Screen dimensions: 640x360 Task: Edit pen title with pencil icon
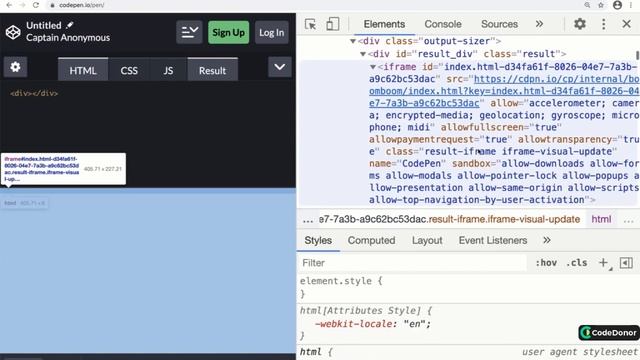70,25
